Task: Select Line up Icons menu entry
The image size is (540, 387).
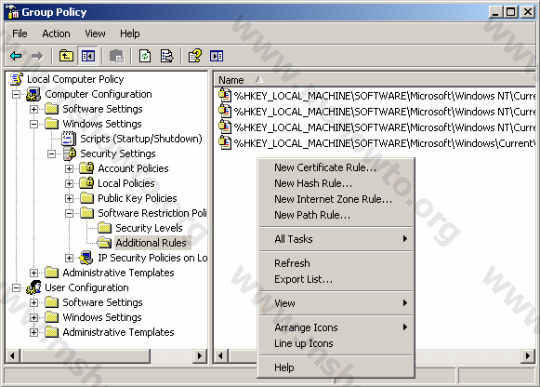Action: click(x=336, y=343)
